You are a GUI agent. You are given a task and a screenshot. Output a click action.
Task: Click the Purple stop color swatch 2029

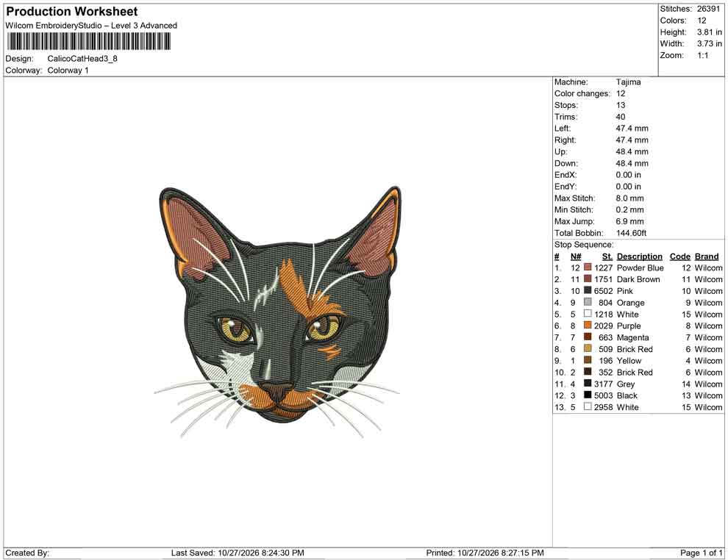coord(588,326)
